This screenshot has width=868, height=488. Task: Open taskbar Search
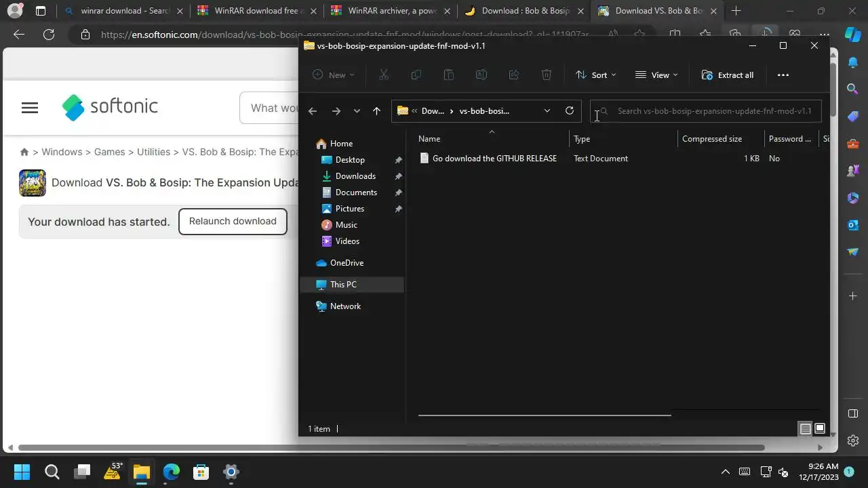52,472
